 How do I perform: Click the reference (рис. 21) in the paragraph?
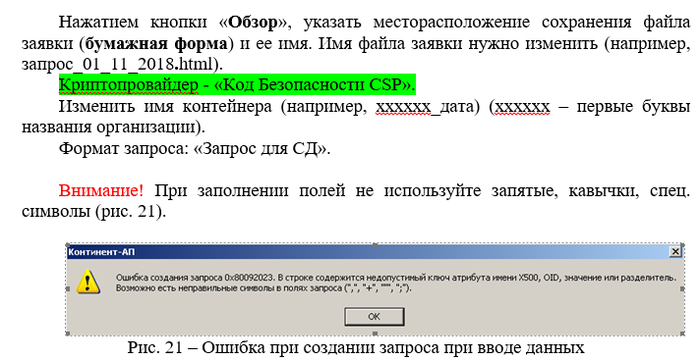pos(130,212)
